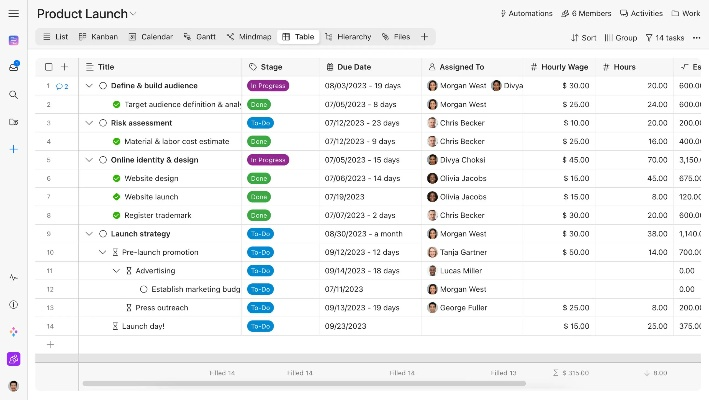Click the search magnifier icon in sidebar
The width and height of the screenshot is (709, 400).
click(x=13, y=95)
